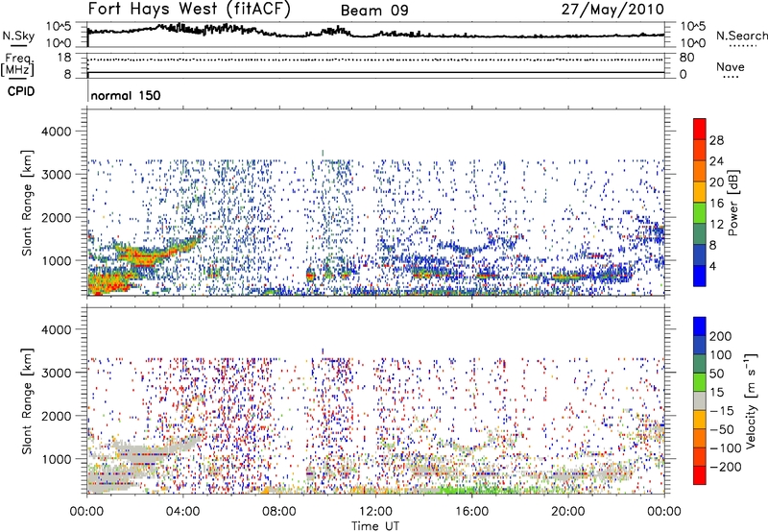
Task: Click the '3000' tick on the velocity panel
Action: pyautogui.click(x=56, y=373)
